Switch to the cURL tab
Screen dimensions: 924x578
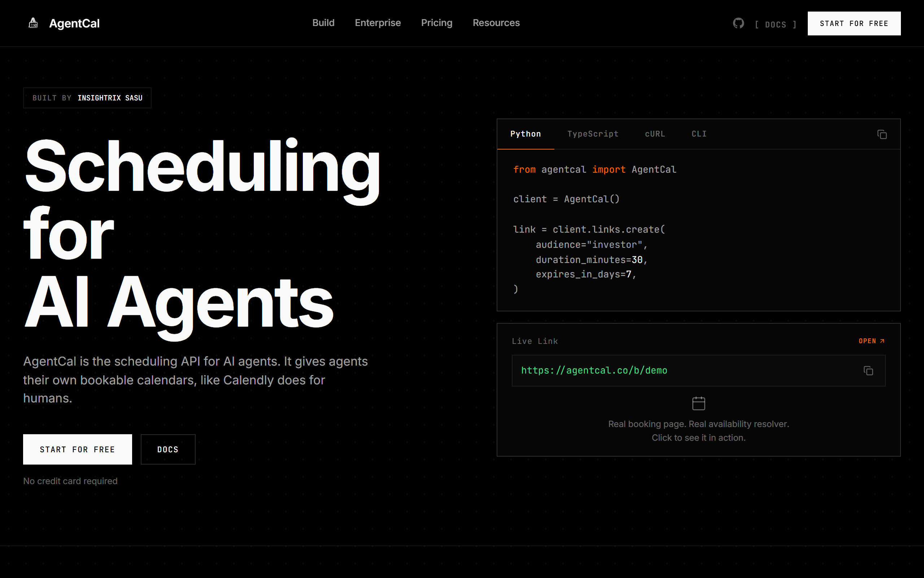tap(655, 134)
